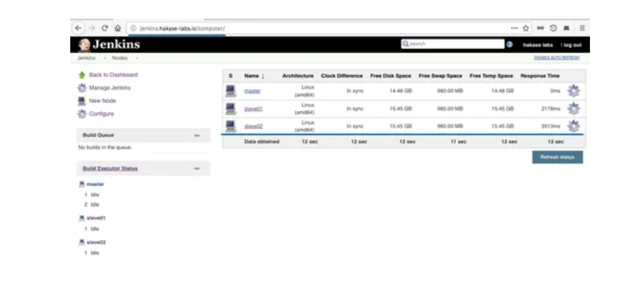Select the 3513ms response time value
The image size is (644, 285).
tap(551, 126)
